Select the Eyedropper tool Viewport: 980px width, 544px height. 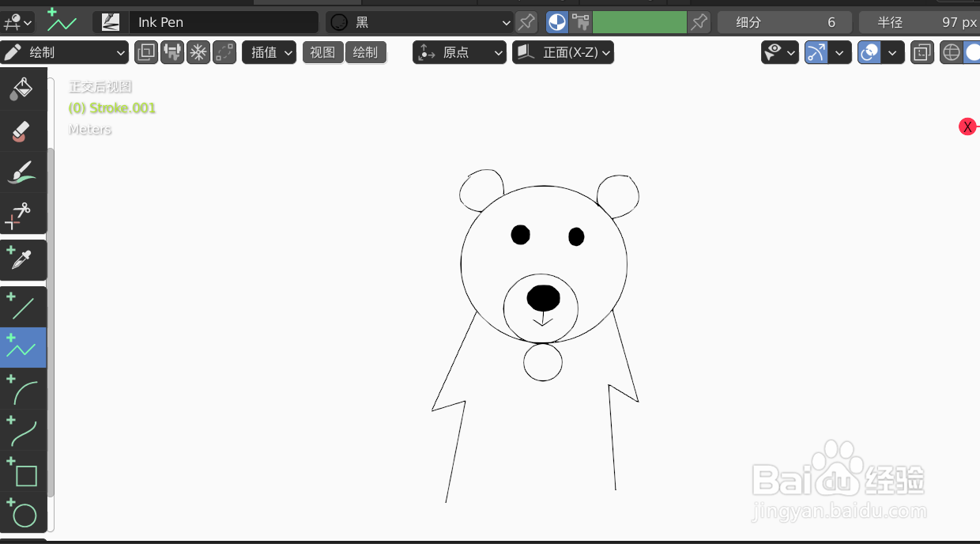point(22,259)
